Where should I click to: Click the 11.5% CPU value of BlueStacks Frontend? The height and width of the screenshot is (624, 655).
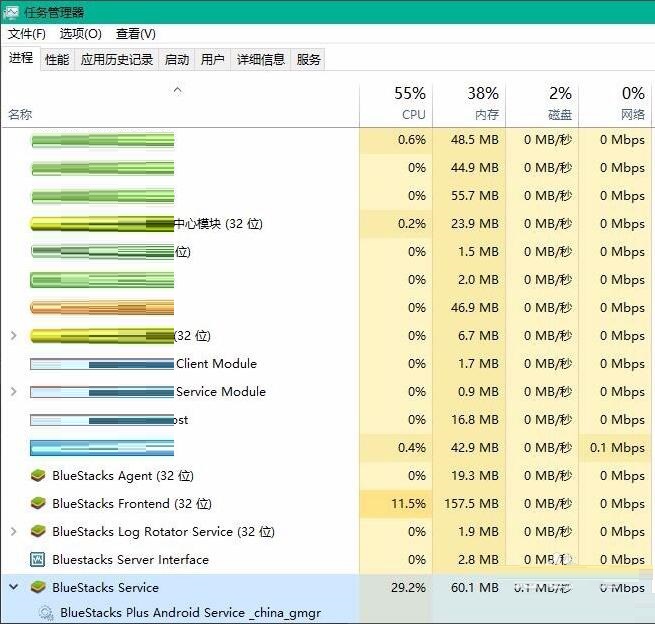pos(408,503)
